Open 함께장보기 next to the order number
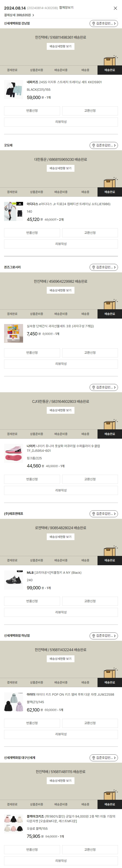Viewport: 122px width, 868px height. coord(66,8)
